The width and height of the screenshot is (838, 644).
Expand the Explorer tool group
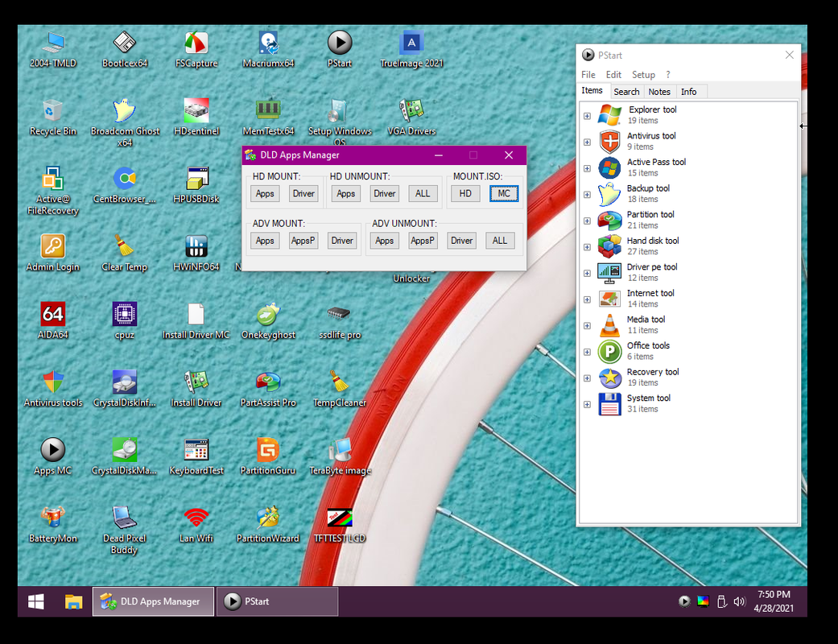[587, 116]
